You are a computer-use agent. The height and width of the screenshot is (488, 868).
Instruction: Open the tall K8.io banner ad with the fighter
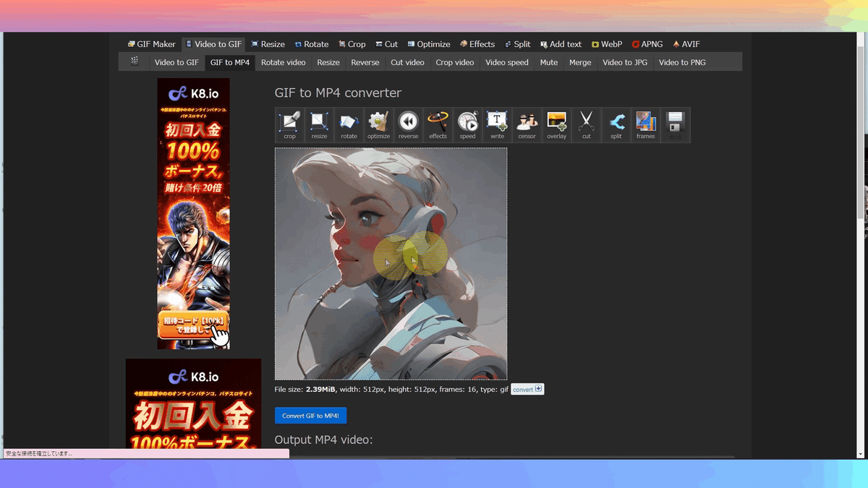pos(193,214)
